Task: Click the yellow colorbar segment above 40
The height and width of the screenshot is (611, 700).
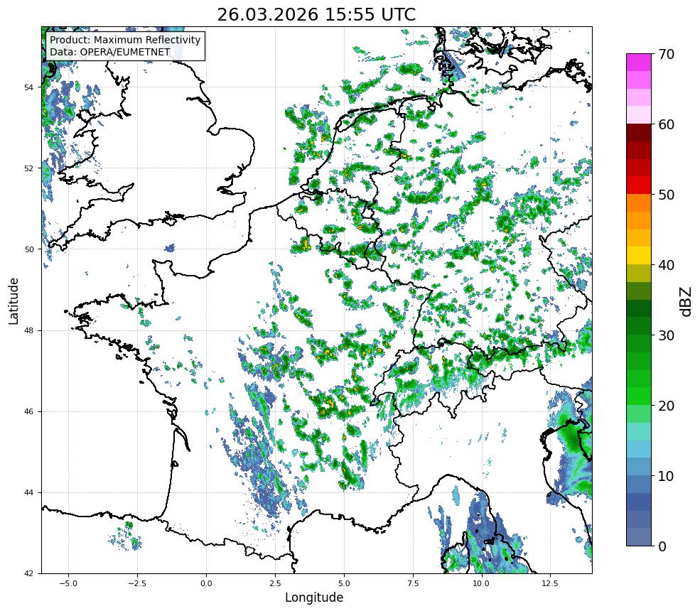Action: point(639,256)
